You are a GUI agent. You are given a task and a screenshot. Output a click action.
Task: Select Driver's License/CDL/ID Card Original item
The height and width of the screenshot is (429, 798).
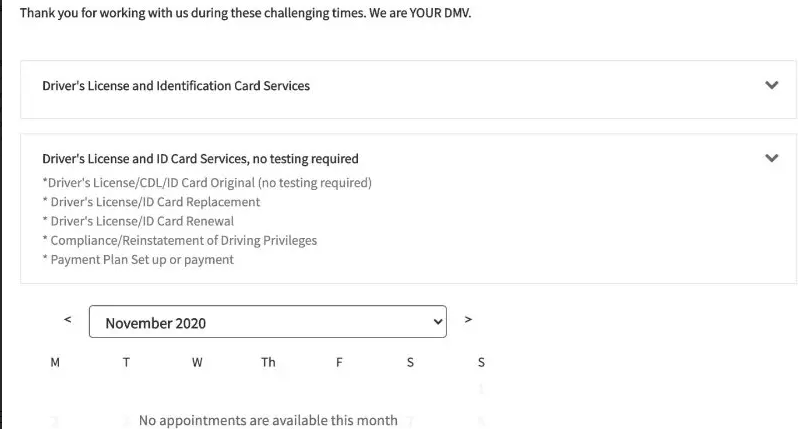[x=207, y=183]
